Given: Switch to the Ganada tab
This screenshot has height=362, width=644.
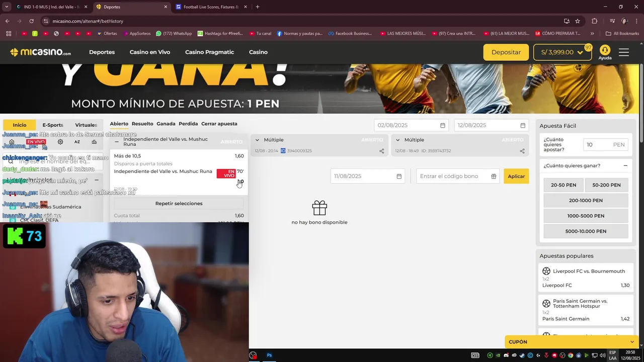Looking at the screenshot, I should tap(166, 124).
